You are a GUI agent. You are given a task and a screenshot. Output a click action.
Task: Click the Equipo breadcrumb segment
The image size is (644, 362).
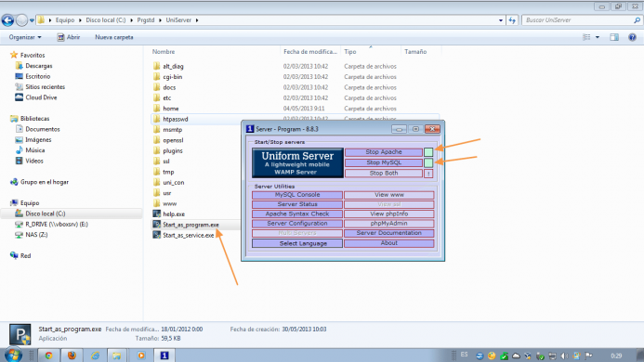click(x=65, y=20)
